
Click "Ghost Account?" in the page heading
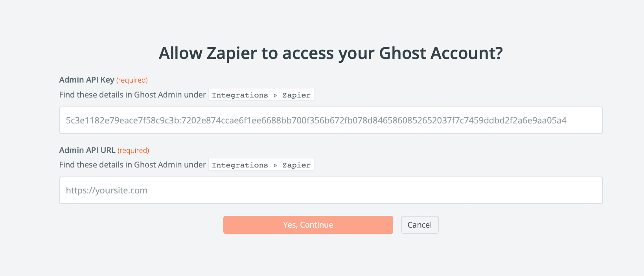(441, 53)
